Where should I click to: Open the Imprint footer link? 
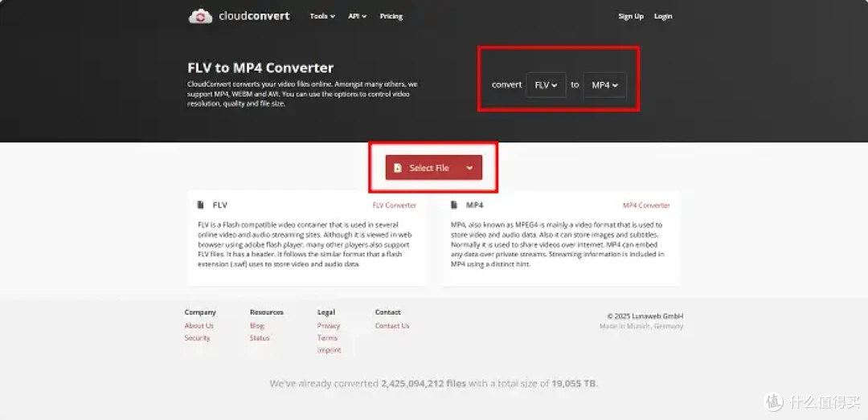pos(330,350)
